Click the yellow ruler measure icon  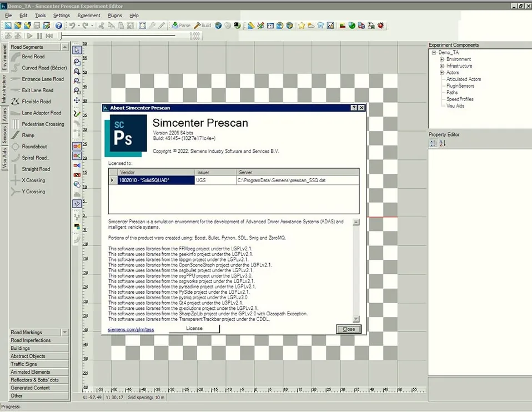(x=251, y=26)
